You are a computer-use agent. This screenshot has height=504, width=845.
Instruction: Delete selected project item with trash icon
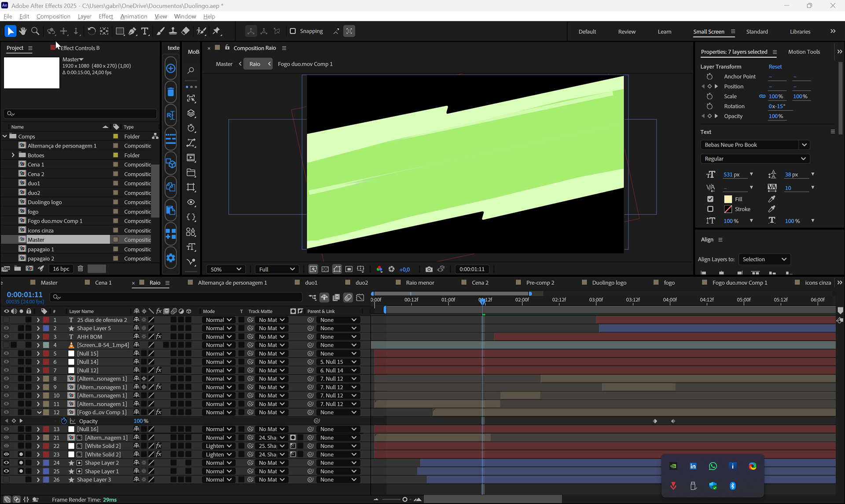[80, 269]
